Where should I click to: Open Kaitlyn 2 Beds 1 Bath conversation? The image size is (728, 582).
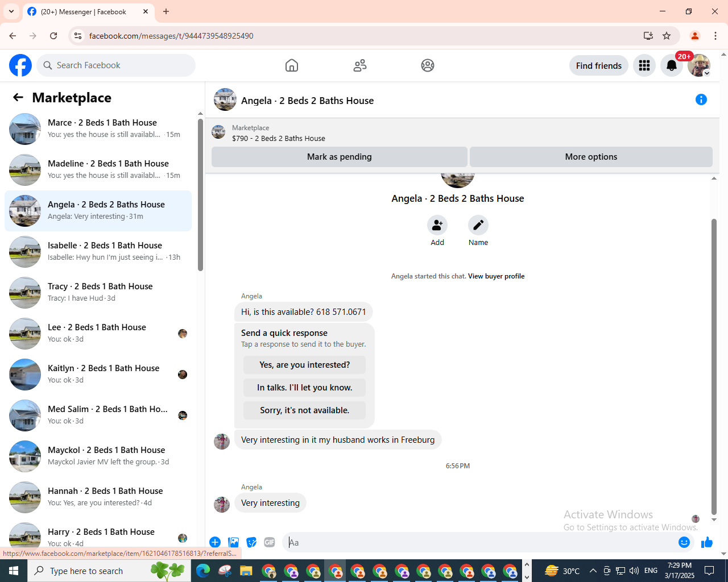pyautogui.click(x=98, y=375)
